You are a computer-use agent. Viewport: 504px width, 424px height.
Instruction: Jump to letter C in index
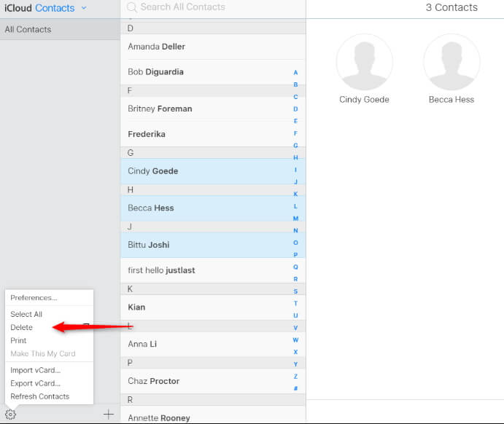pyautogui.click(x=295, y=97)
